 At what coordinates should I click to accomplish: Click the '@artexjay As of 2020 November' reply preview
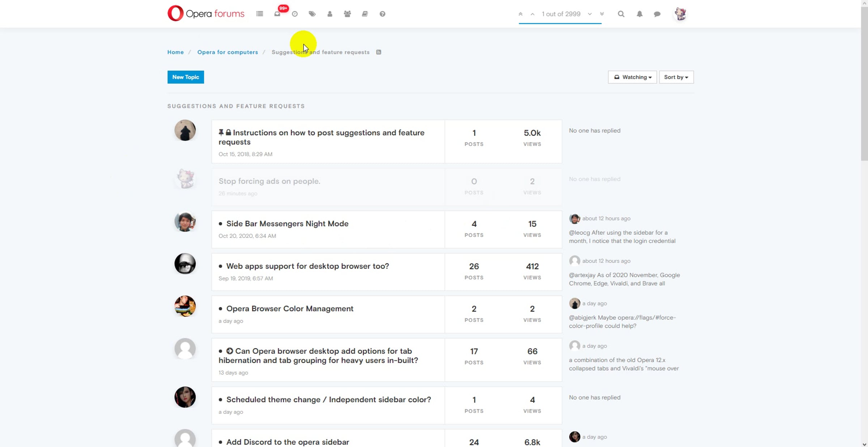(x=624, y=279)
